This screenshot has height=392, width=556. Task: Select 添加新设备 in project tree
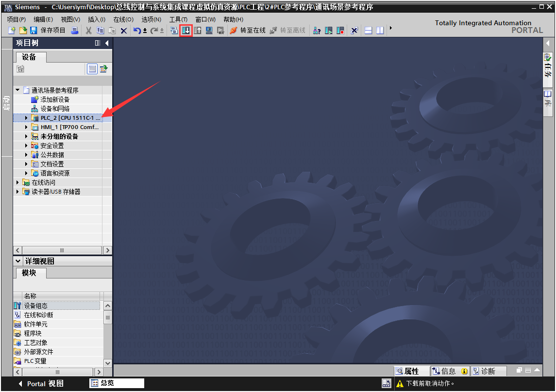pos(54,99)
